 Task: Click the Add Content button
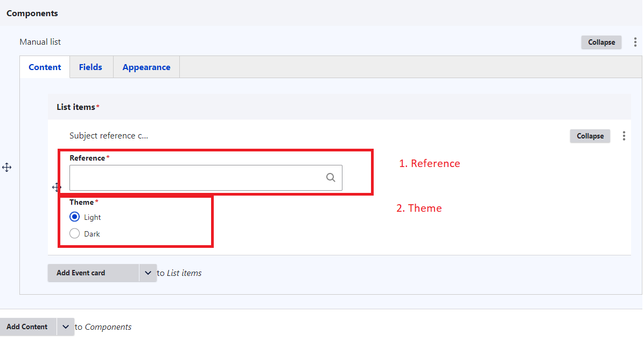[27, 327]
